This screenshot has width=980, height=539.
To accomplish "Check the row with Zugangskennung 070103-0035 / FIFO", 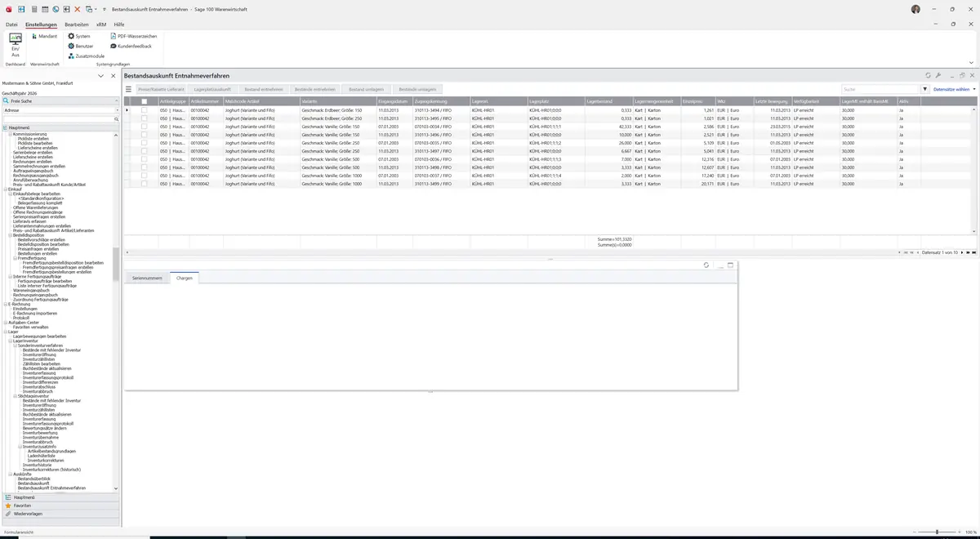I will point(145,143).
